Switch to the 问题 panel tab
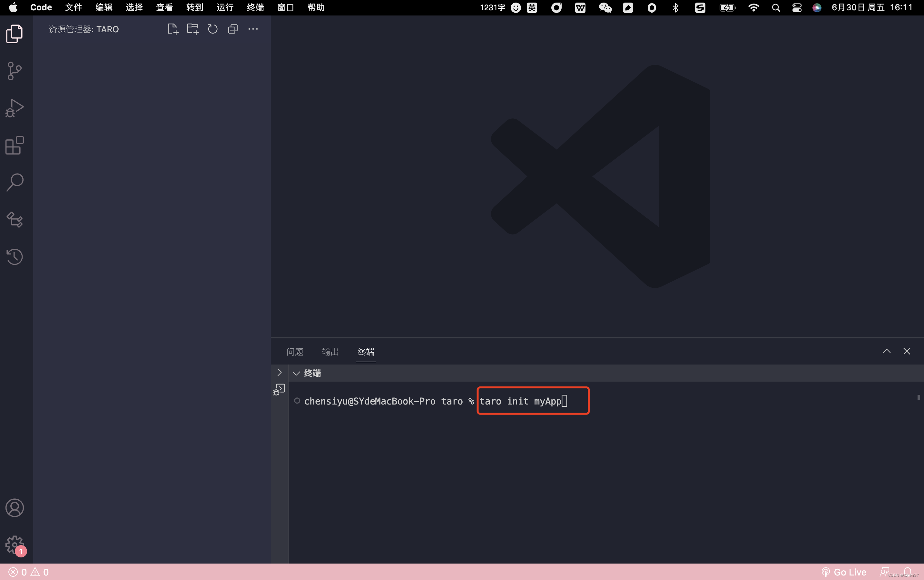The height and width of the screenshot is (580, 924). pos(295,352)
